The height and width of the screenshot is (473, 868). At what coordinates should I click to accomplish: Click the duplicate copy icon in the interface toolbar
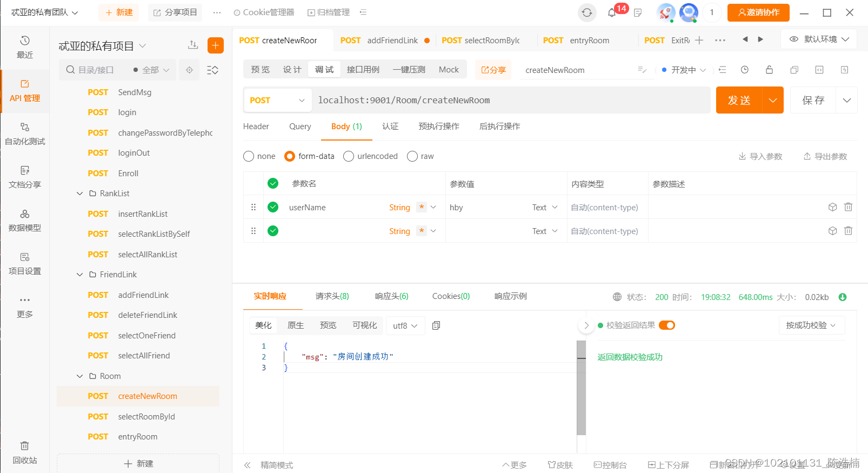(794, 70)
